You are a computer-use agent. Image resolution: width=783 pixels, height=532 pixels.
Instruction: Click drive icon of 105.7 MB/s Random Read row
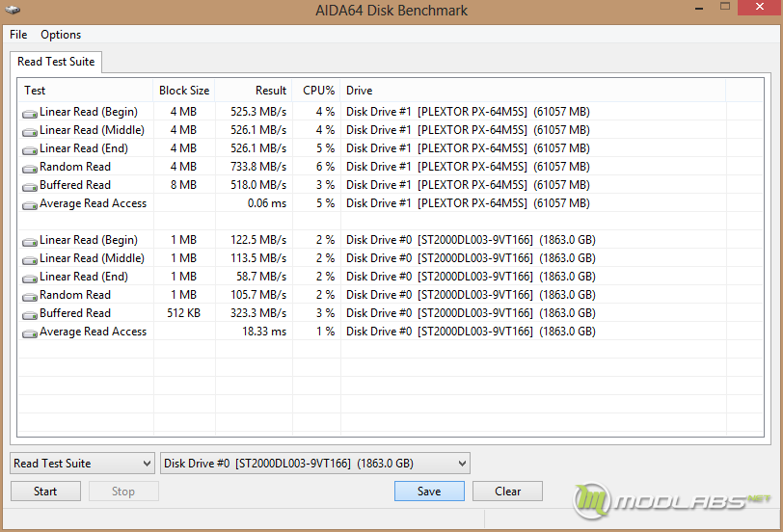(30, 297)
